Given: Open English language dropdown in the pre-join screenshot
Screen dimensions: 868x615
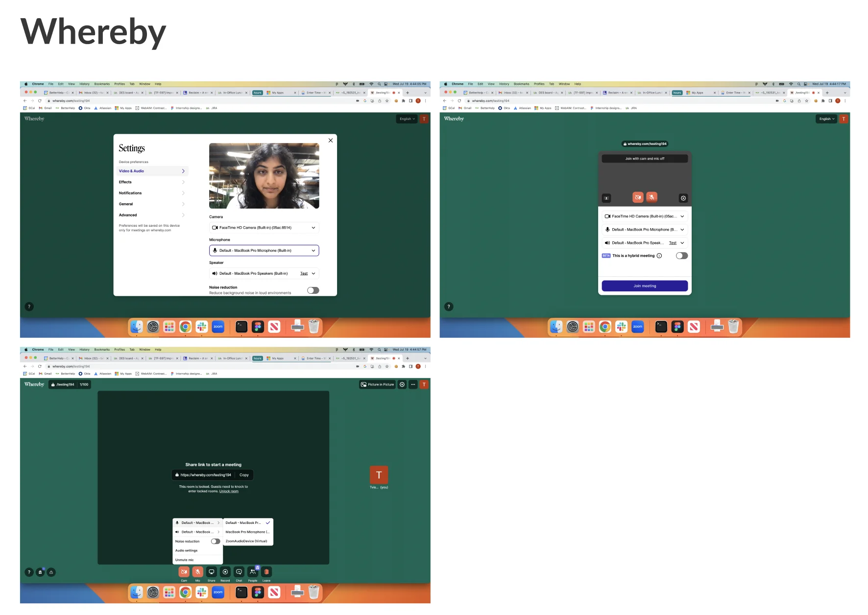Looking at the screenshot, I should point(827,119).
